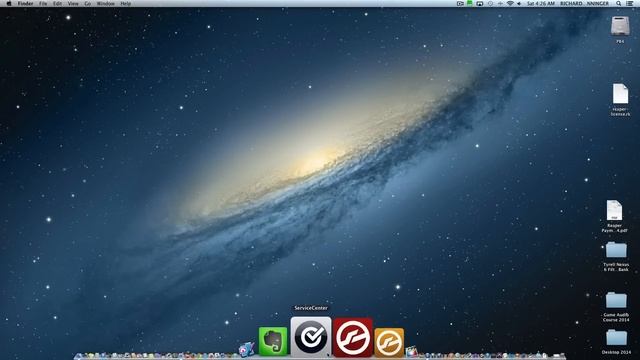Click the camera icon in menu bar
This screenshot has width=640, height=360.
pos(460,3)
